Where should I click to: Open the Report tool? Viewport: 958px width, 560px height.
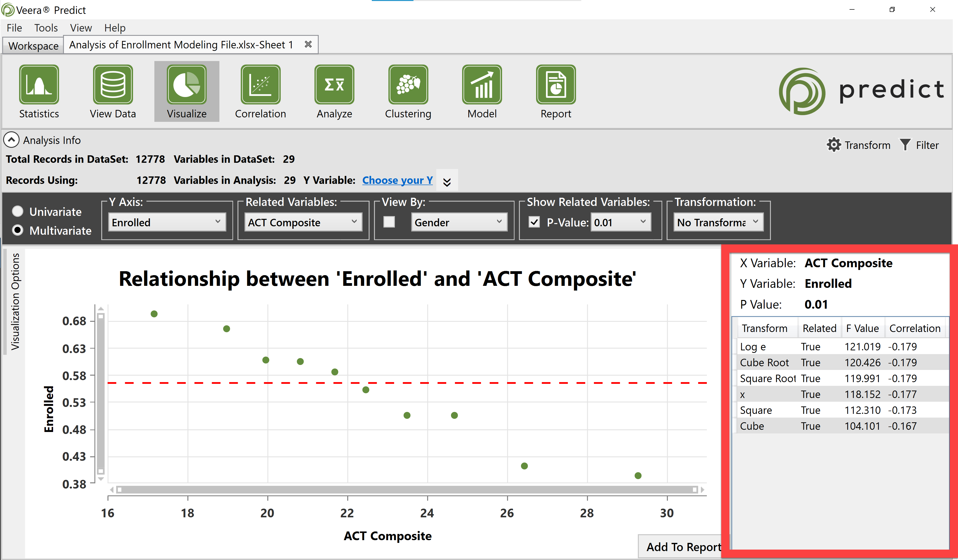(555, 91)
